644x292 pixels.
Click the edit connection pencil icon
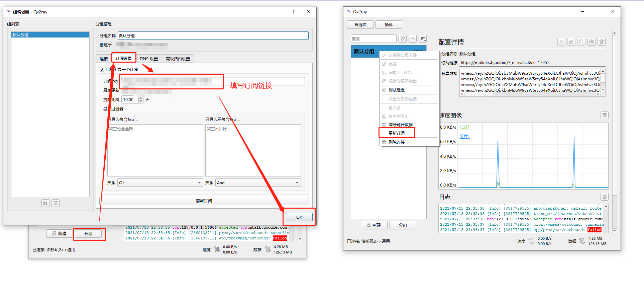[571, 42]
